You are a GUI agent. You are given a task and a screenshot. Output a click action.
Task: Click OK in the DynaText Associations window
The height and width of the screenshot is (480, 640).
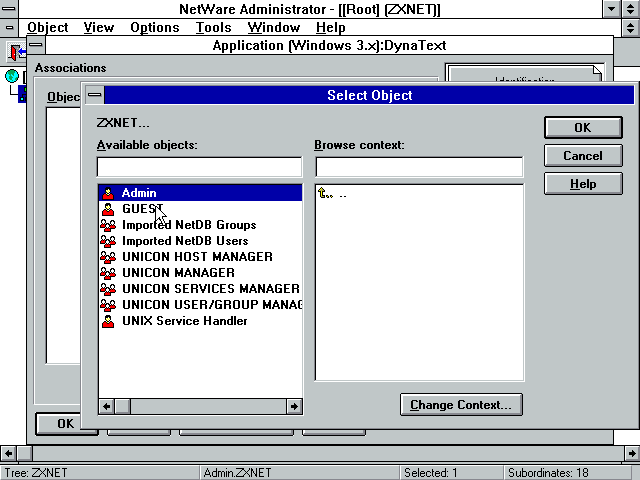[x=65, y=424]
